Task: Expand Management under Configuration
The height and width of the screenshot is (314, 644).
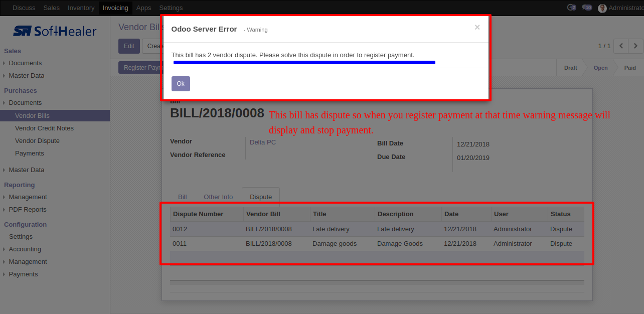Action: click(28, 262)
